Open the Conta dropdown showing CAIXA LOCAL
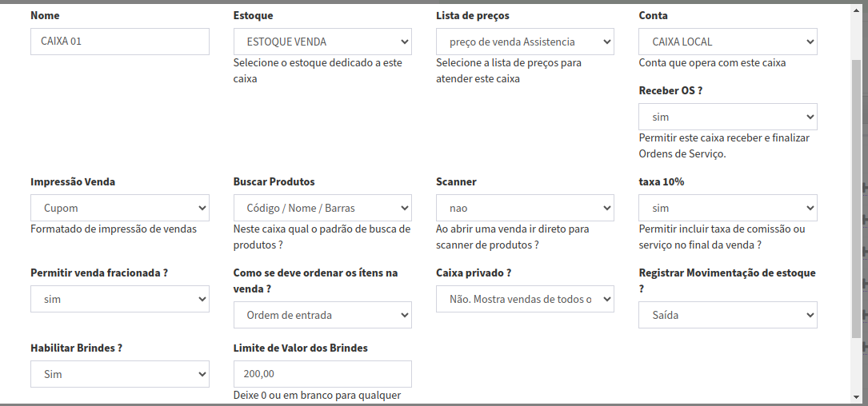Image resolution: width=868 pixels, height=406 pixels. [x=727, y=42]
